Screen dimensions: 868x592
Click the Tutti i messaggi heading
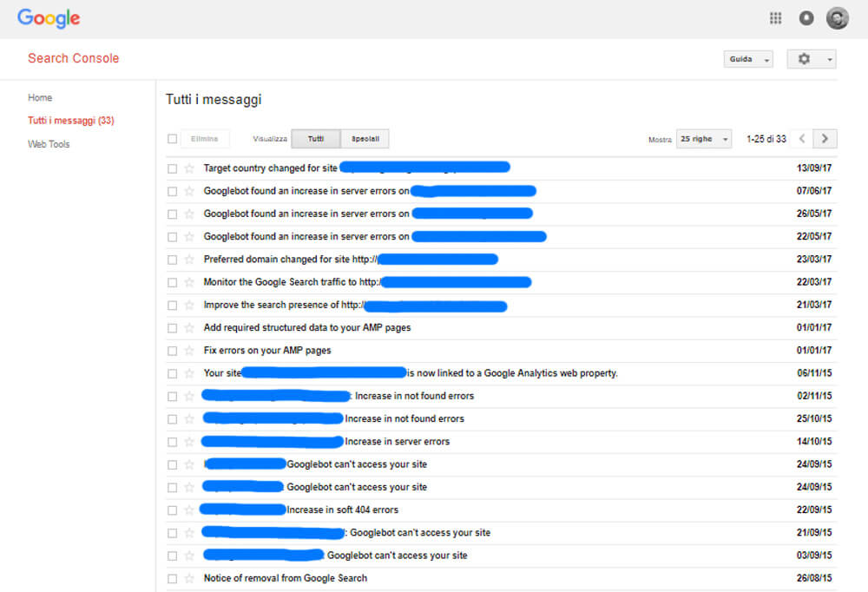pyautogui.click(x=214, y=100)
